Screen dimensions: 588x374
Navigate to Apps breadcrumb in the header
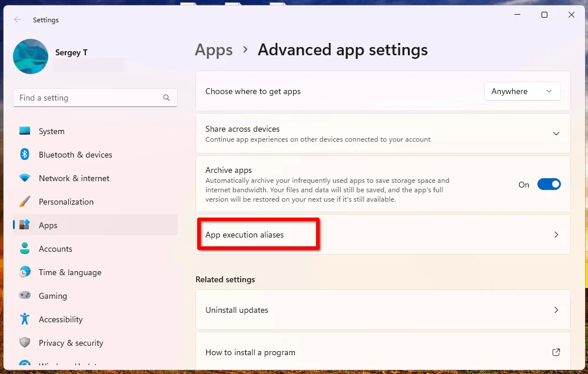pos(214,50)
